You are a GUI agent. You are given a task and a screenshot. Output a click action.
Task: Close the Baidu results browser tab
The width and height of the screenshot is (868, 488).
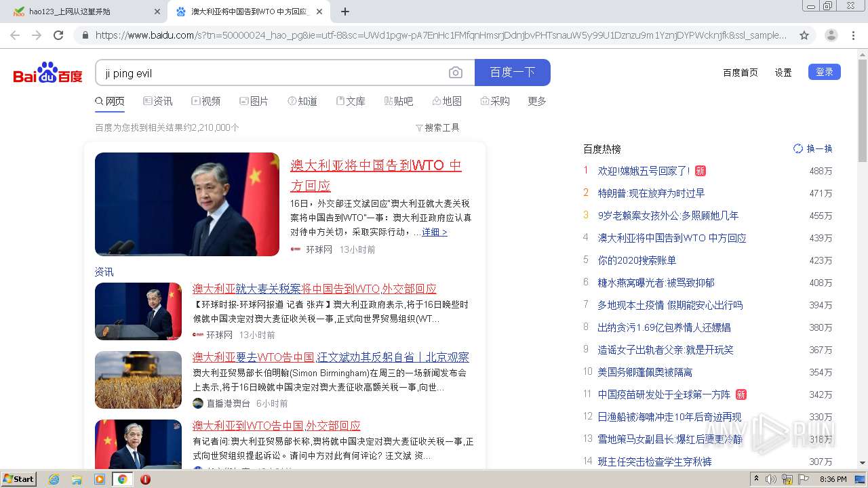coord(319,12)
